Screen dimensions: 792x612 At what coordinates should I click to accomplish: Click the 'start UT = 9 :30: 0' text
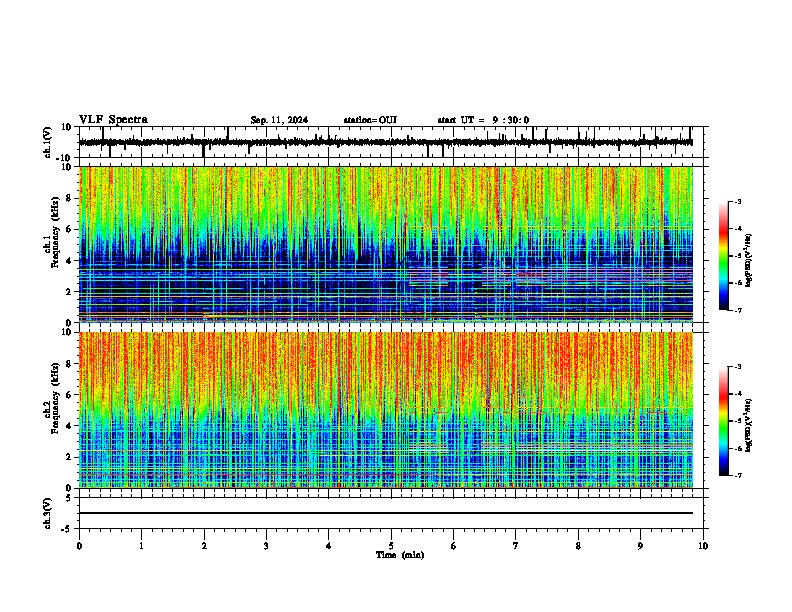click(483, 120)
